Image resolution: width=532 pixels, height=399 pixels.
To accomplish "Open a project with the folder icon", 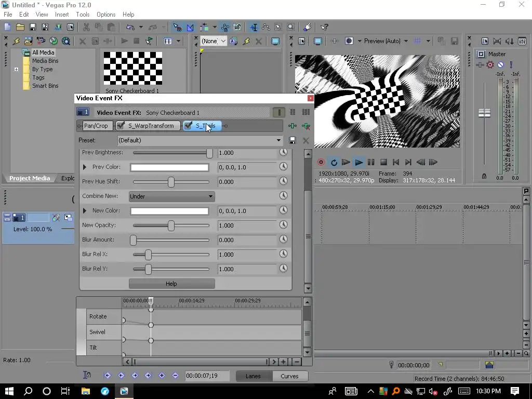I will click(20, 27).
